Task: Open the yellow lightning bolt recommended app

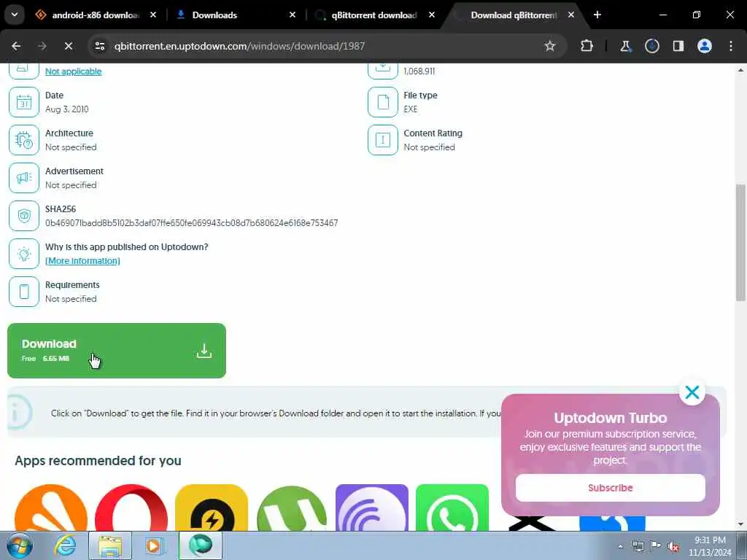Action: coord(212,507)
